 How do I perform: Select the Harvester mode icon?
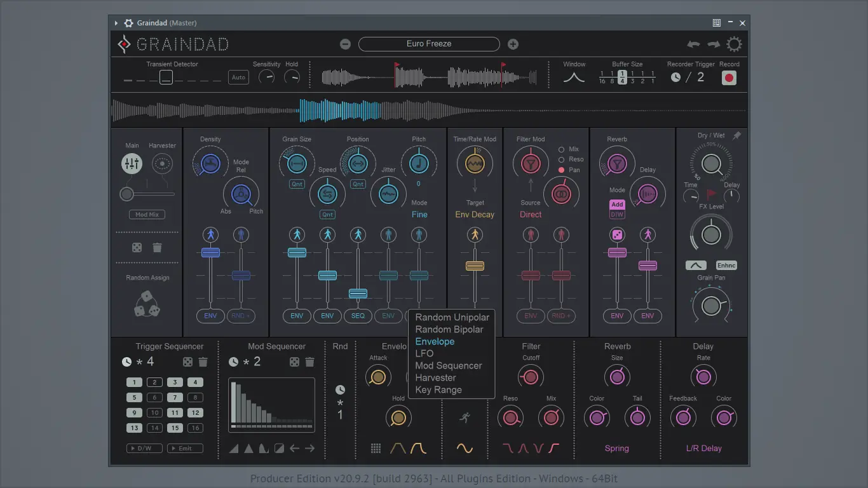pos(162,164)
